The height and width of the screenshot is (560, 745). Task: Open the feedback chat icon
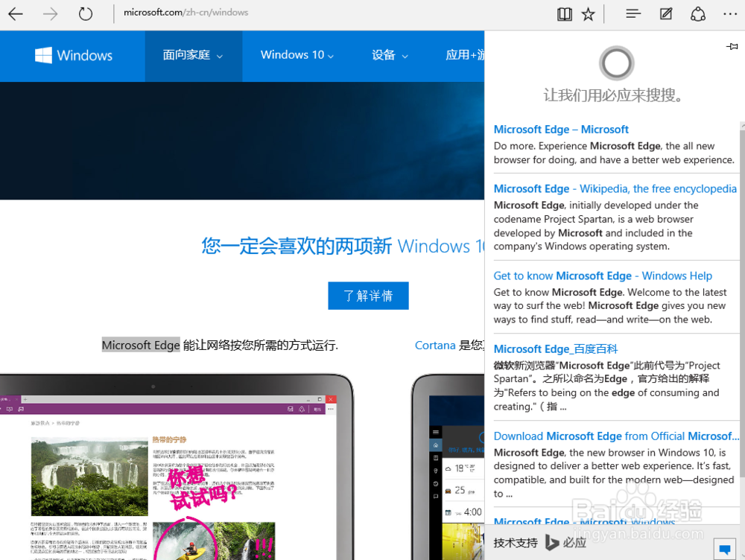coord(725,549)
